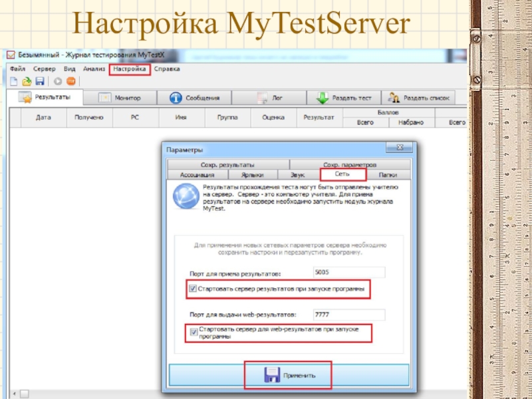The width and height of the screenshot is (532, 399).
Task: Toggle Стартовать сервер результатов при запуске checkbox
Action: pyautogui.click(x=193, y=289)
